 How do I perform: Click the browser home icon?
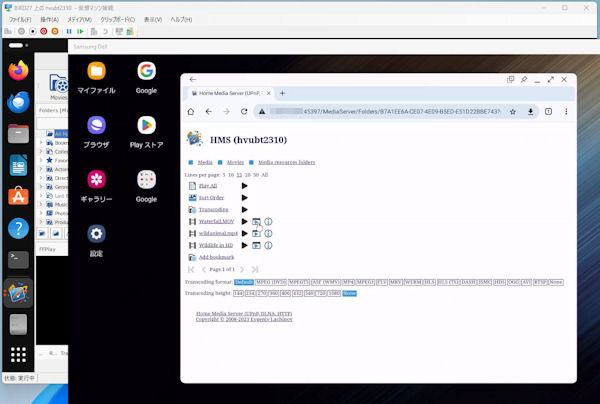coord(191,111)
